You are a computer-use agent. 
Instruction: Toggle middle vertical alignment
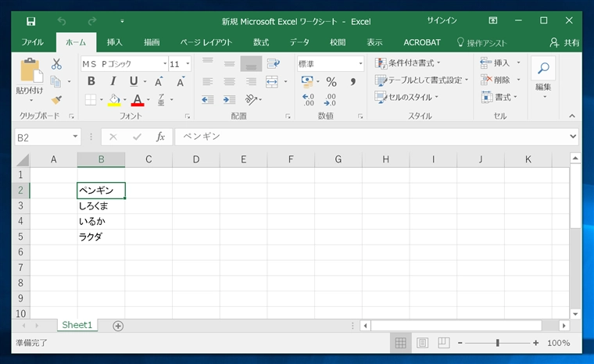pos(229,63)
